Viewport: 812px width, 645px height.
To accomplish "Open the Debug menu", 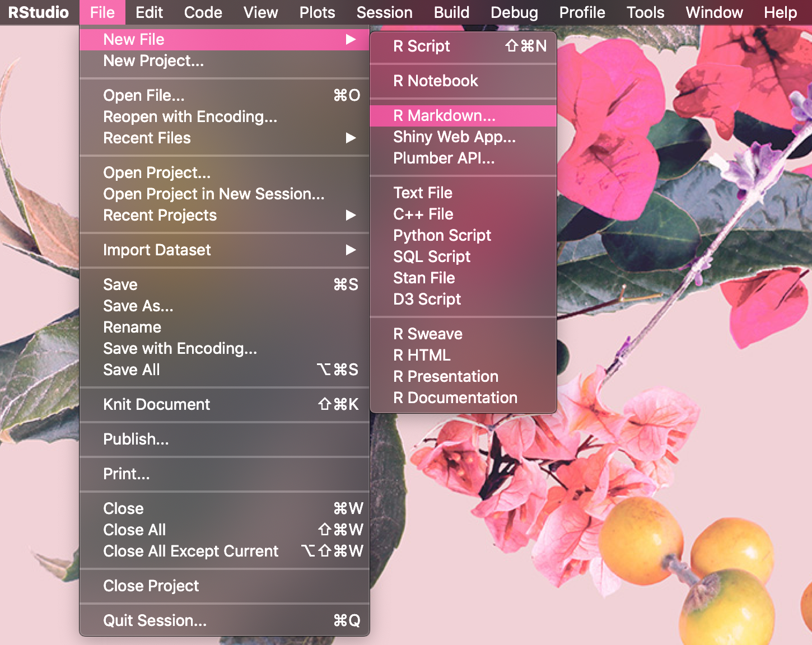I will tap(514, 12).
